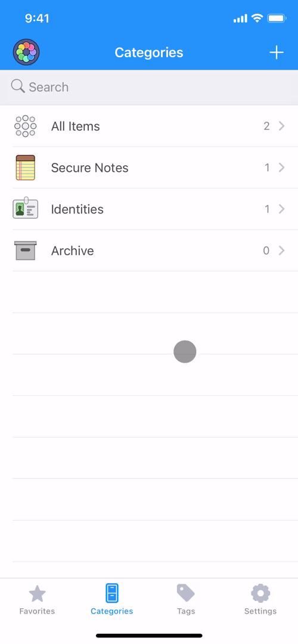This screenshot has width=298, height=644.
Task: Expand Identities with its chevron
Action: point(281,209)
